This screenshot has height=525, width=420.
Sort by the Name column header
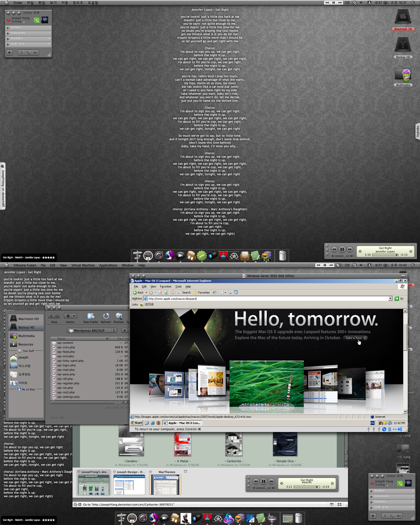[x=80, y=338]
